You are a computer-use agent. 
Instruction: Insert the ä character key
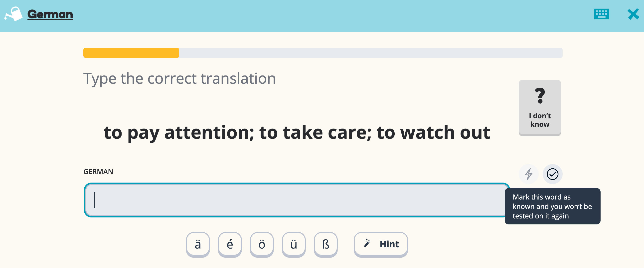(x=198, y=244)
